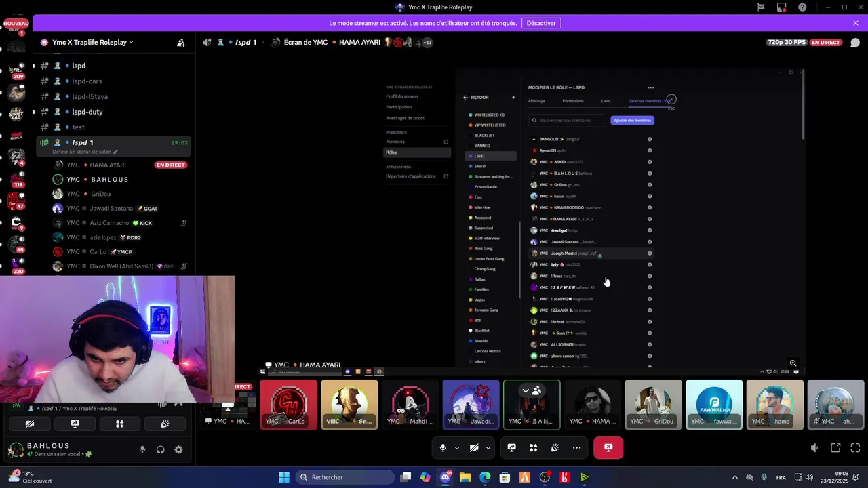Image resolution: width=868 pixels, height=488 pixels.
Task: Open the activities icon in call controls
Action: pos(534,447)
